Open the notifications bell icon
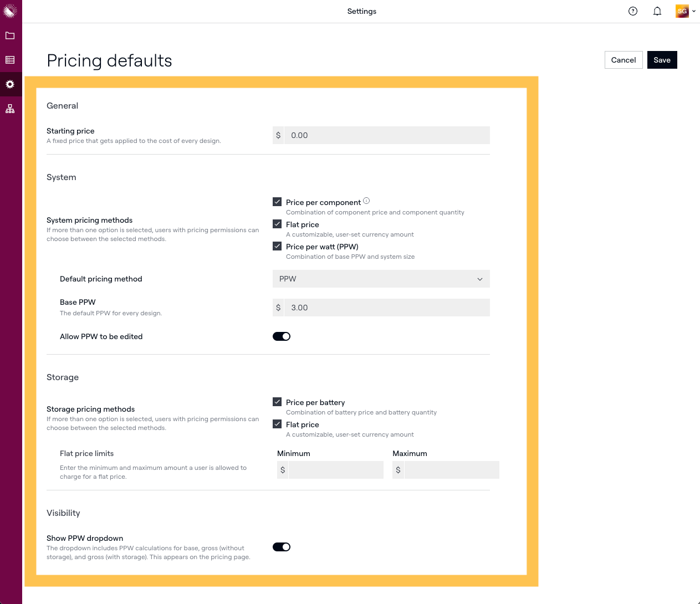 pyautogui.click(x=657, y=11)
